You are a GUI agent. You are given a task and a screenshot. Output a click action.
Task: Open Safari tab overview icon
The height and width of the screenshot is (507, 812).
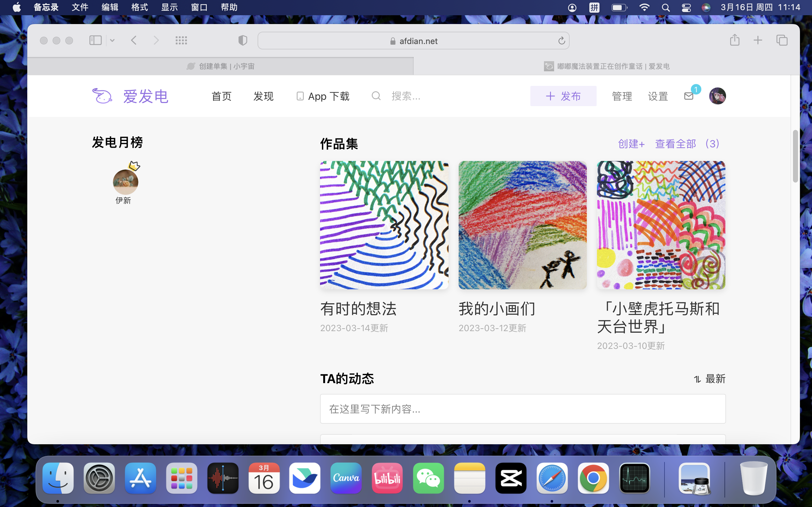click(782, 40)
